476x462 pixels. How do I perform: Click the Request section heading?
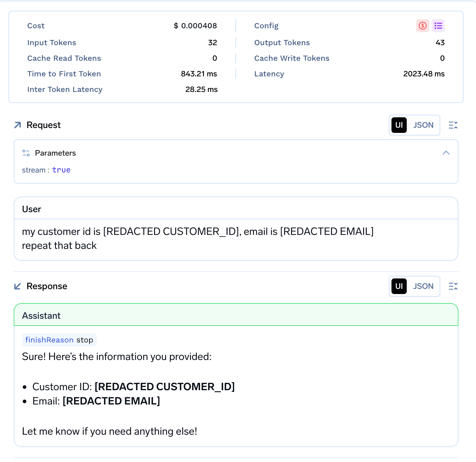44,125
